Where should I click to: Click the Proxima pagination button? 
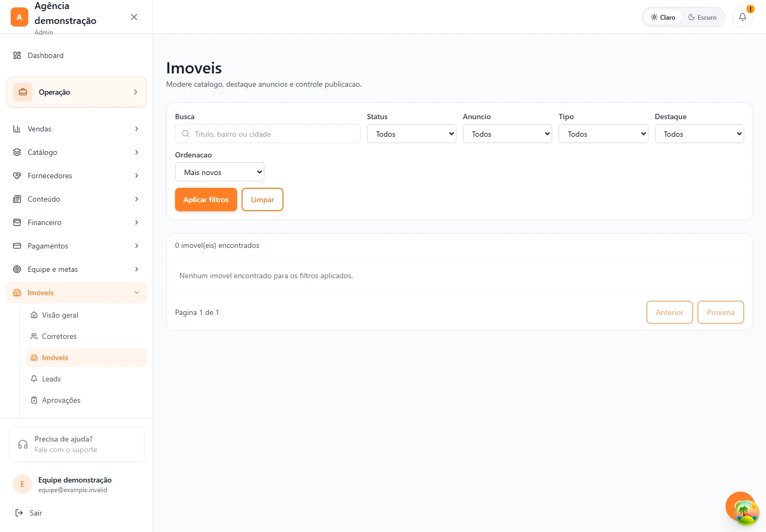click(x=720, y=312)
